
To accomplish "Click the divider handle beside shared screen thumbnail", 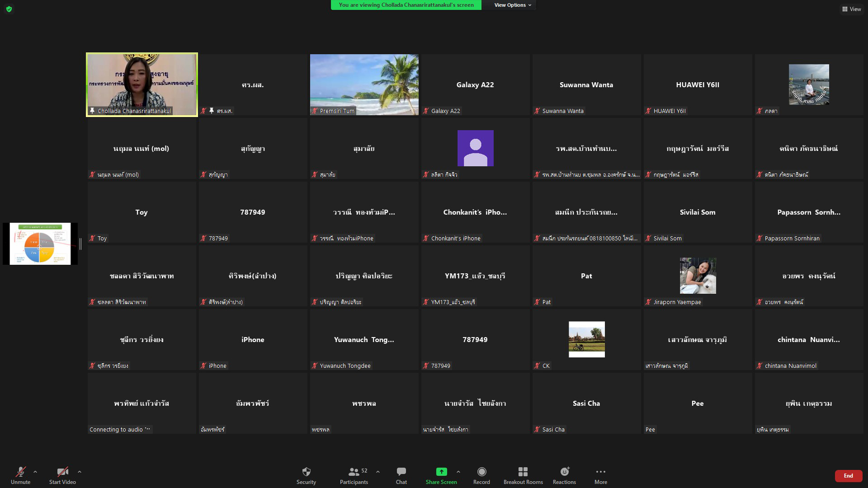I will tap(80, 244).
